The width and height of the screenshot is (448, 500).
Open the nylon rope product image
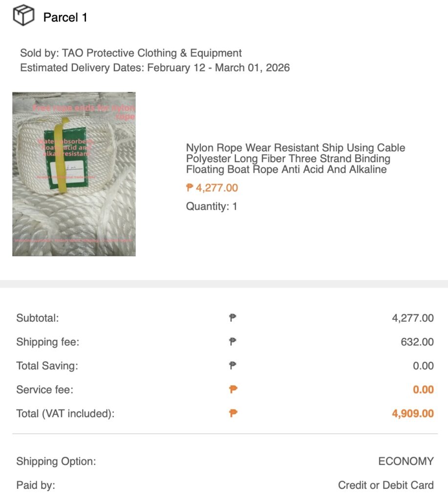[x=74, y=174]
